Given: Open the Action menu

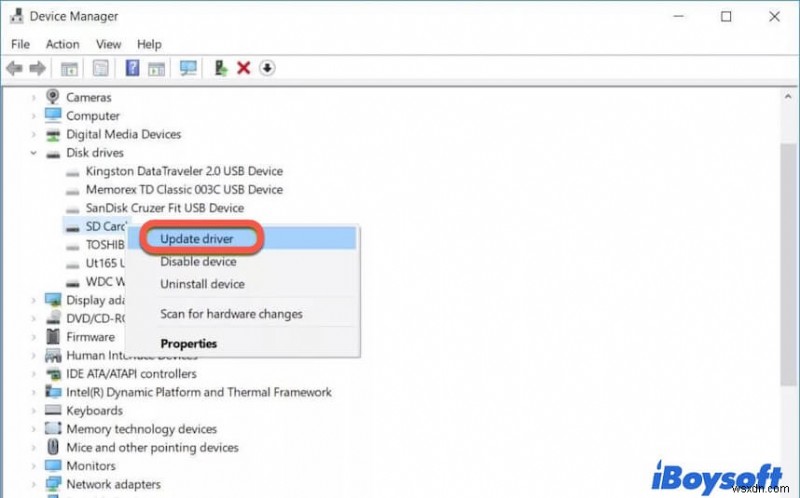Looking at the screenshot, I should 63,44.
